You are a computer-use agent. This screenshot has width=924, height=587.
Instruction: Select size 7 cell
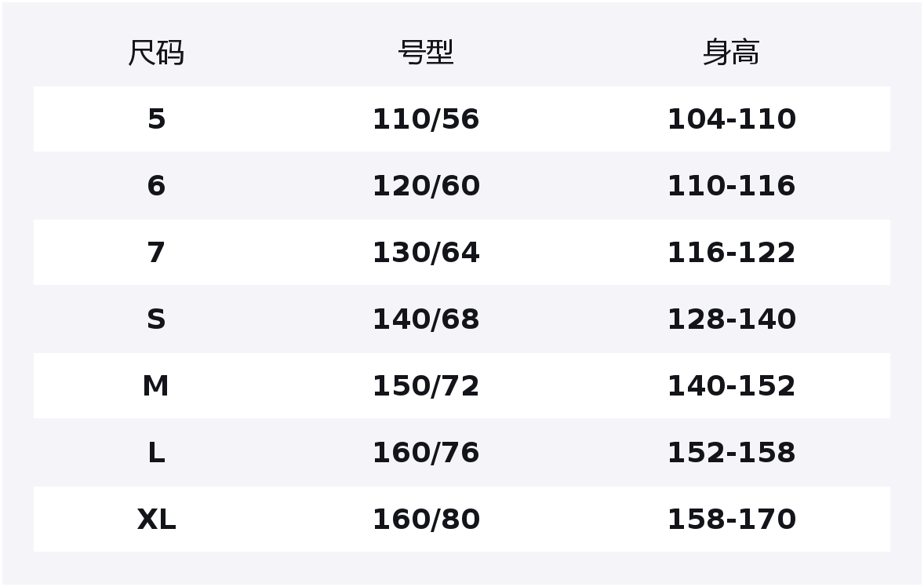[156, 253]
